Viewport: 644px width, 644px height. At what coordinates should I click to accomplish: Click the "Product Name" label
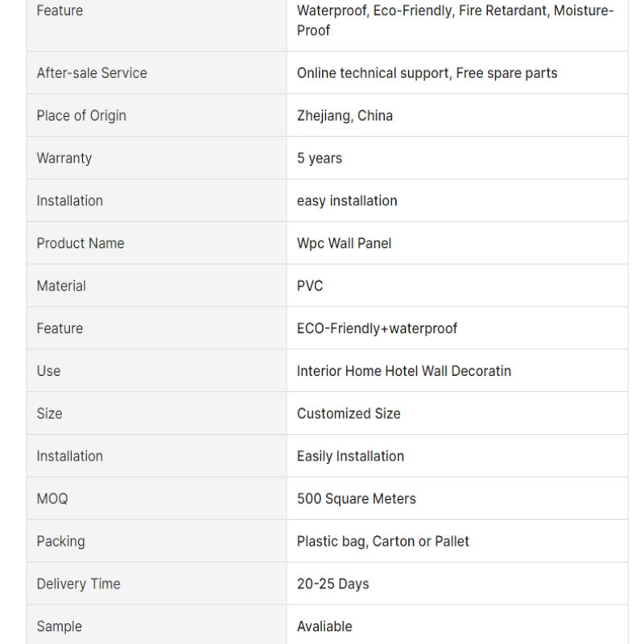click(80, 243)
